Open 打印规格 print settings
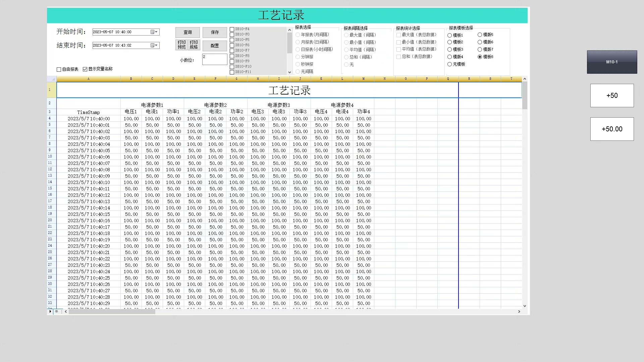The width and height of the screenshot is (644, 362). click(x=194, y=45)
